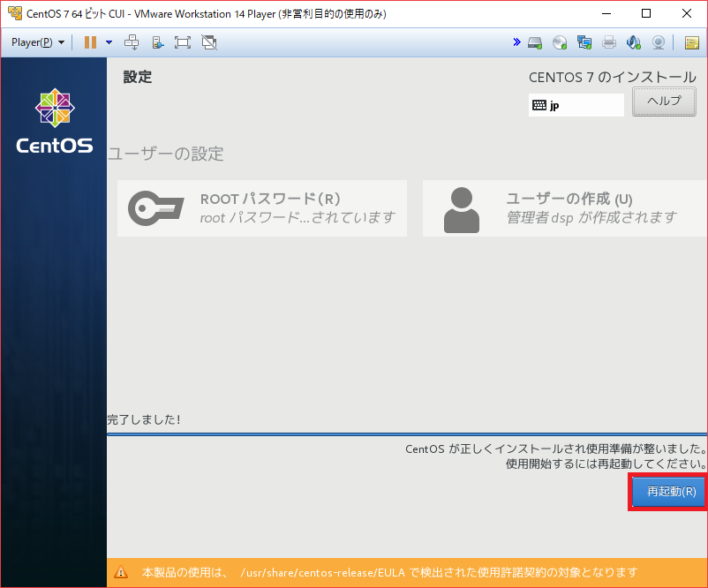Open the ROOT パスワード(R) setting
Screen dimensions: 708x588
pyautogui.click(x=262, y=208)
